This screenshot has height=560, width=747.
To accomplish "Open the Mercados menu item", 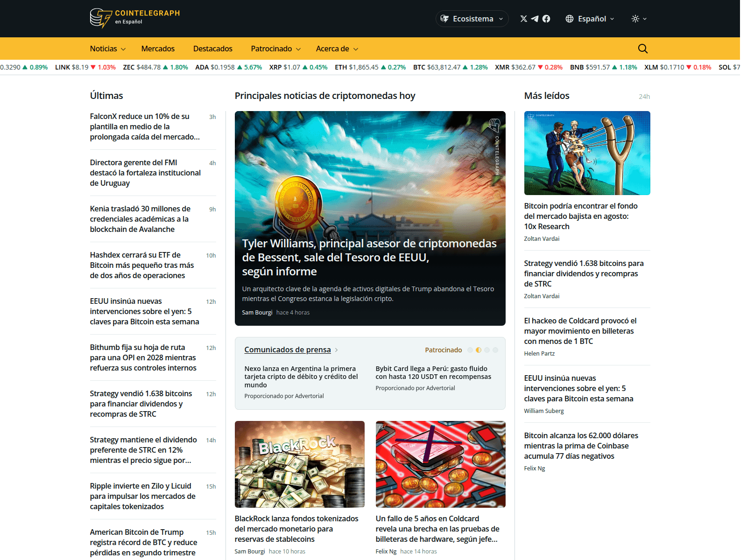I will (x=158, y=49).
